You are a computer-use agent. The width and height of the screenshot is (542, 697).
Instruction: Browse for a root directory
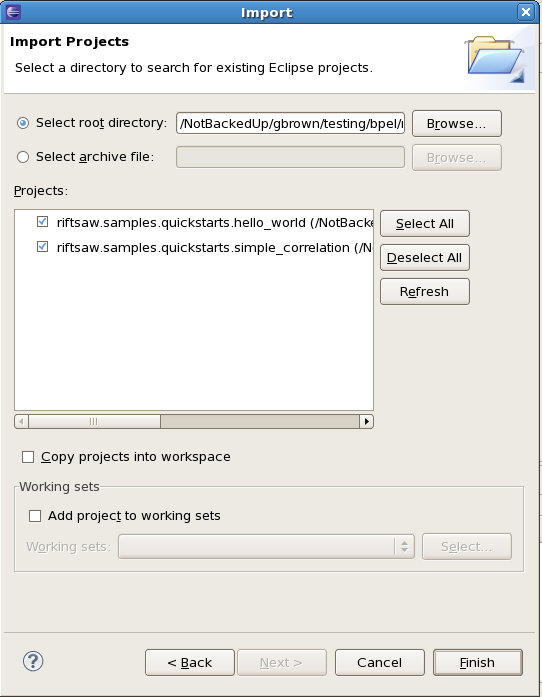click(x=457, y=124)
